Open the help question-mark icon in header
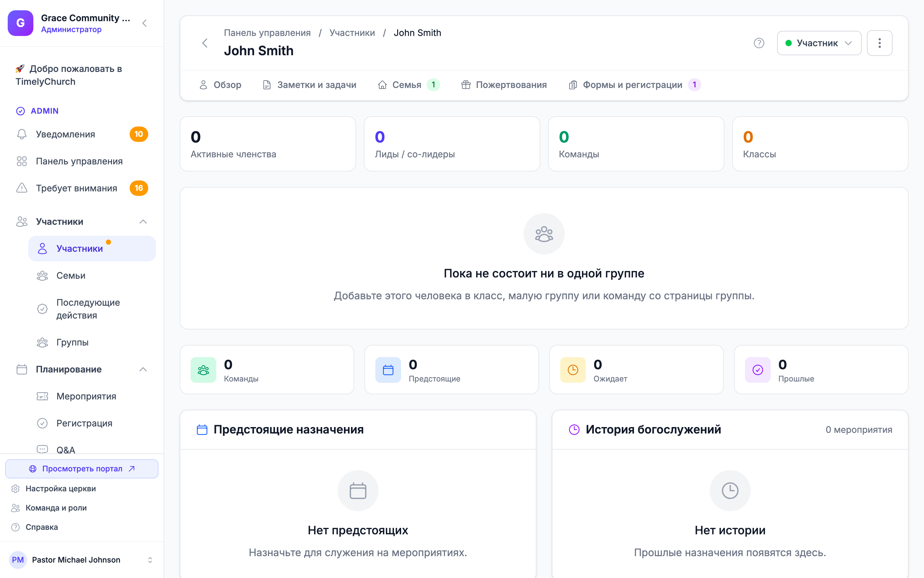This screenshot has width=924, height=578. coord(759,43)
